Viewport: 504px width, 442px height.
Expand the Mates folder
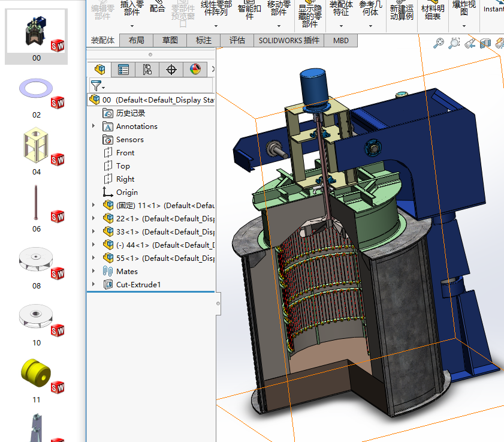(x=93, y=272)
